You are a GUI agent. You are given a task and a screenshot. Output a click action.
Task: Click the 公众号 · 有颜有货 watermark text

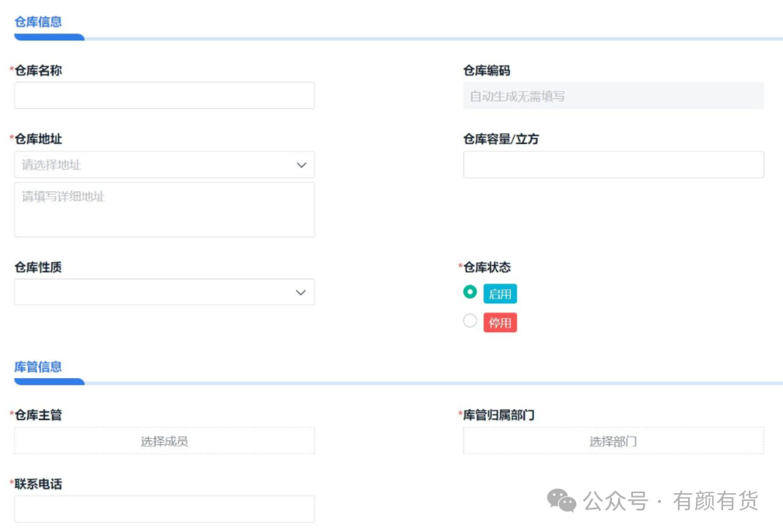pyautogui.click(x=670, y=502)
